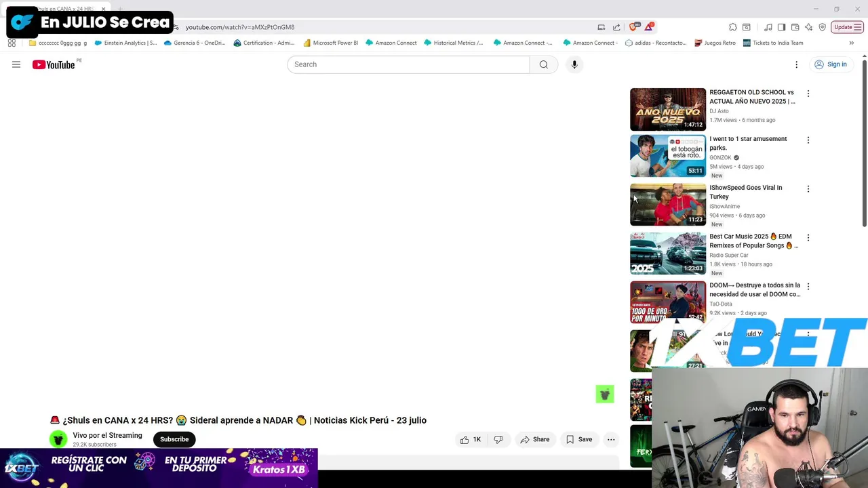
Task: Open the Brave Wallet icon
Action: tap(795, 27)
